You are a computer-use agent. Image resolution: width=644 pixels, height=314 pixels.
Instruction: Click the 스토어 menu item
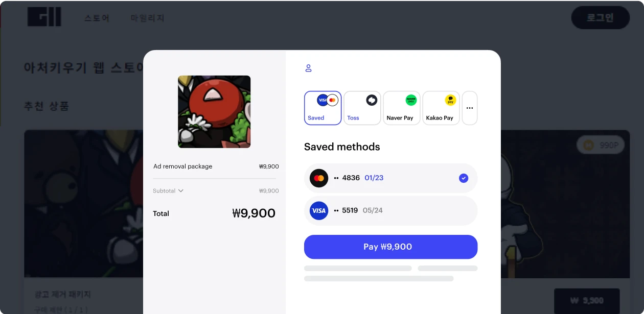tap(97, 18)
